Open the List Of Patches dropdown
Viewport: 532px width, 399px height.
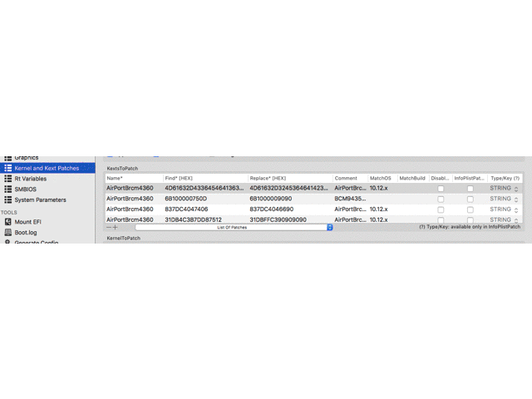(x=234, y=227)
